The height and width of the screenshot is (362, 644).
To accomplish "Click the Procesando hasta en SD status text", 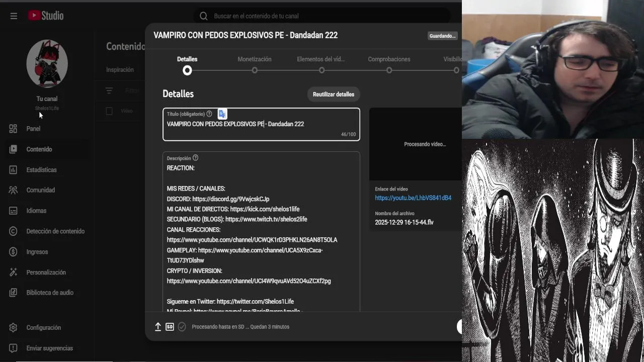I will [x=240, y=327].
